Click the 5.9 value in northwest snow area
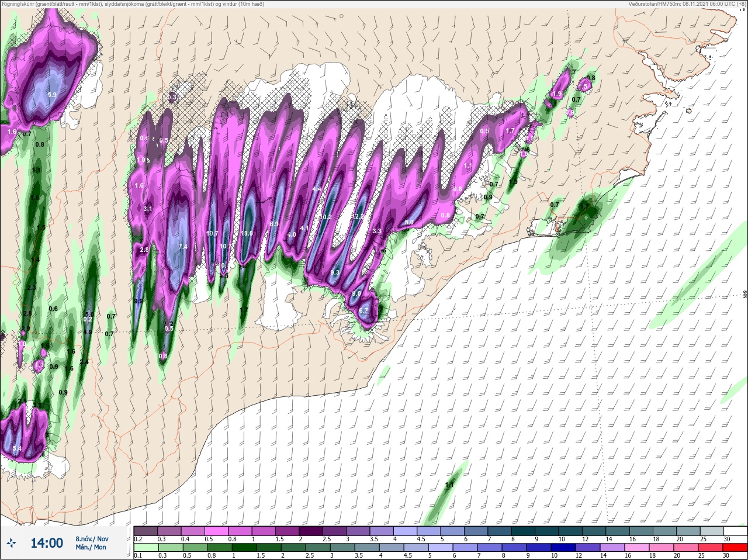The image size is (748, 560). coord(52,95)
